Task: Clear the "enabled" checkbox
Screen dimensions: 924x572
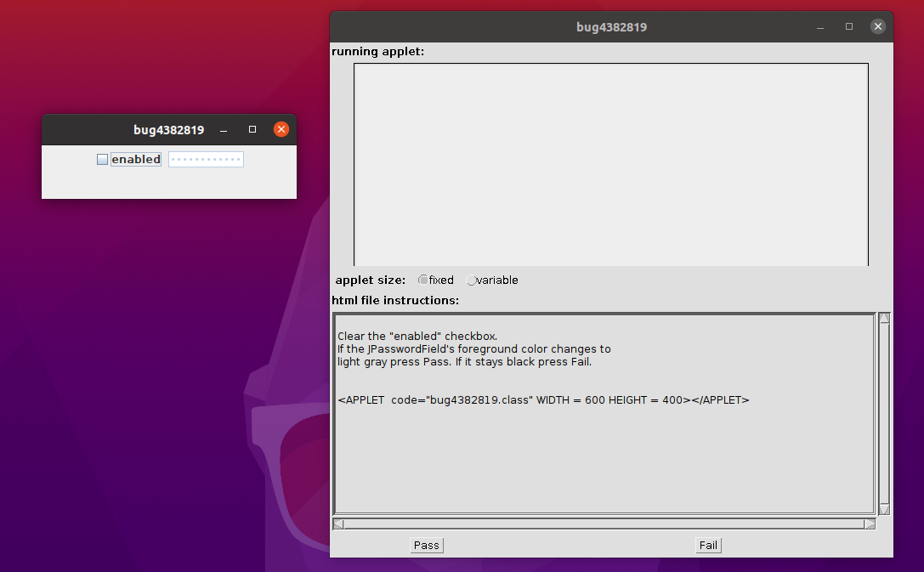Action: (x=103, y=160)
